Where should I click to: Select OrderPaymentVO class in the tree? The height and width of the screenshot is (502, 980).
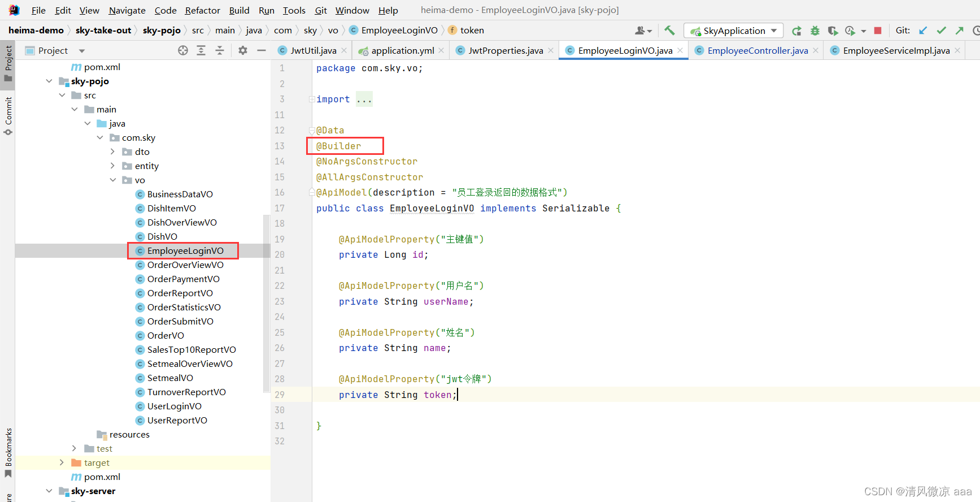pyautogui.click(x=183, y=279)
